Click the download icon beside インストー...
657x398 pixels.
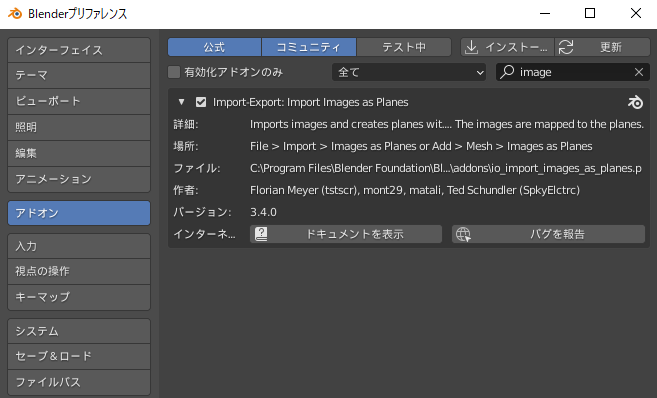(471, 47)
